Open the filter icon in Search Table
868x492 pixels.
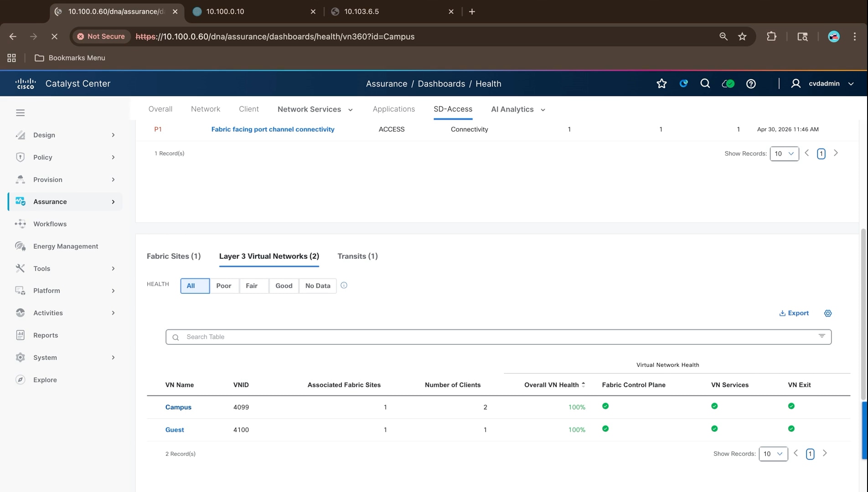point(821,336)
